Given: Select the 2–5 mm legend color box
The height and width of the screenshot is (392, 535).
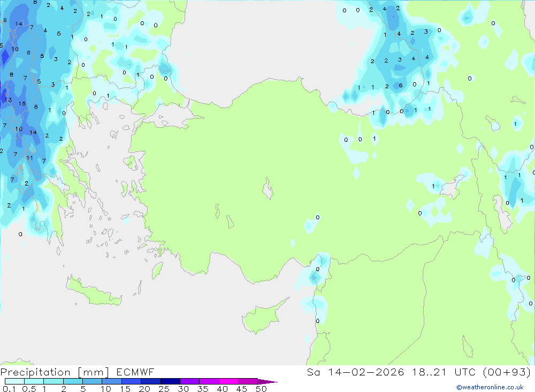Looking at the screenshot, I should [73, 381].
